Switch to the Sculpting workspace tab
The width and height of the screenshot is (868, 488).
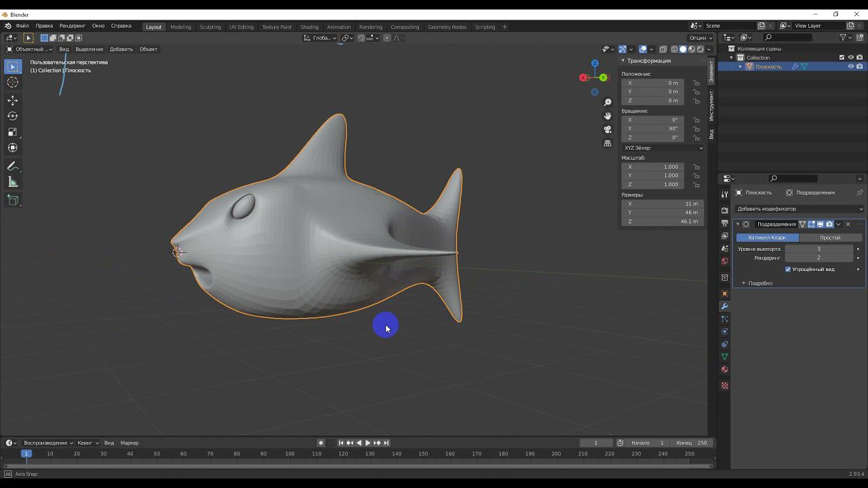coord(210,27)
